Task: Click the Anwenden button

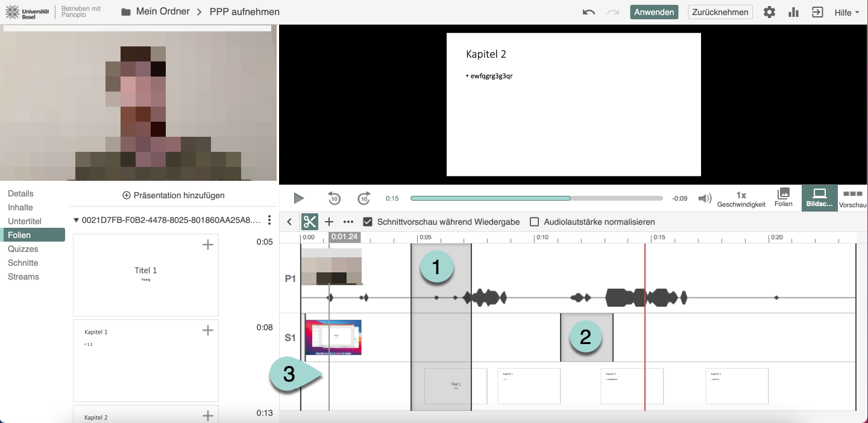Action: click(x=654, y=12)
